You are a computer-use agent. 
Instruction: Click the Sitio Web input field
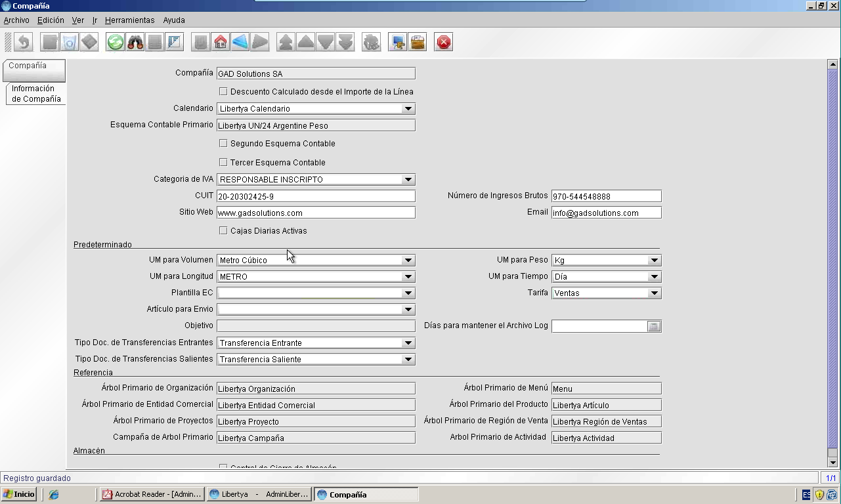[316, 213]
